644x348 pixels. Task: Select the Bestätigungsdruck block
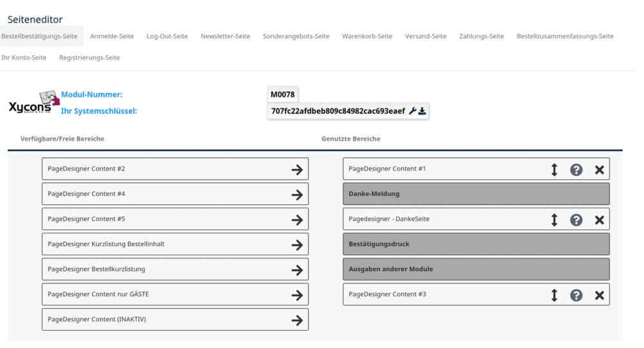click(x=476, y=244)
